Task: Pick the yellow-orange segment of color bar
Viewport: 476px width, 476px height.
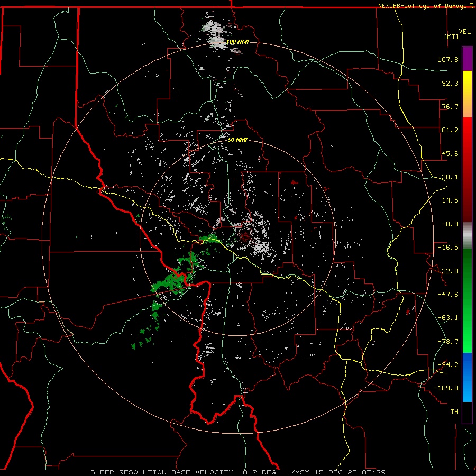Action: pyautogui.click(x=467, y=94)
